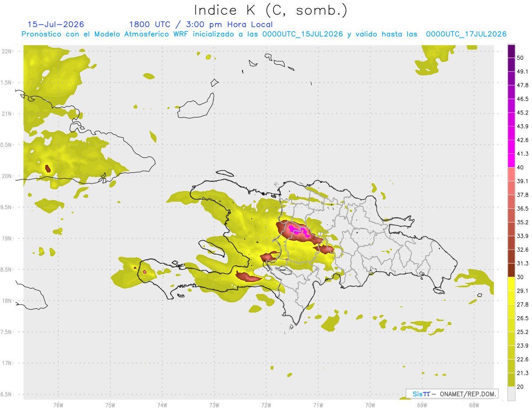Click the "20N" latitude label
532x411 pixels.
click(x=7, y=176)
